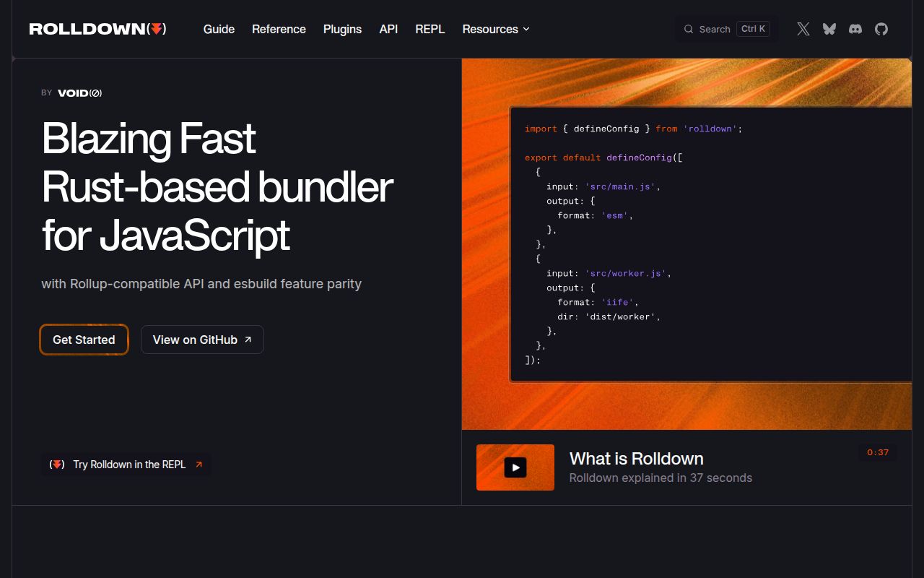Click the 0:37 duration badge
Screen dimensions: 924x578
click(878, 452)
